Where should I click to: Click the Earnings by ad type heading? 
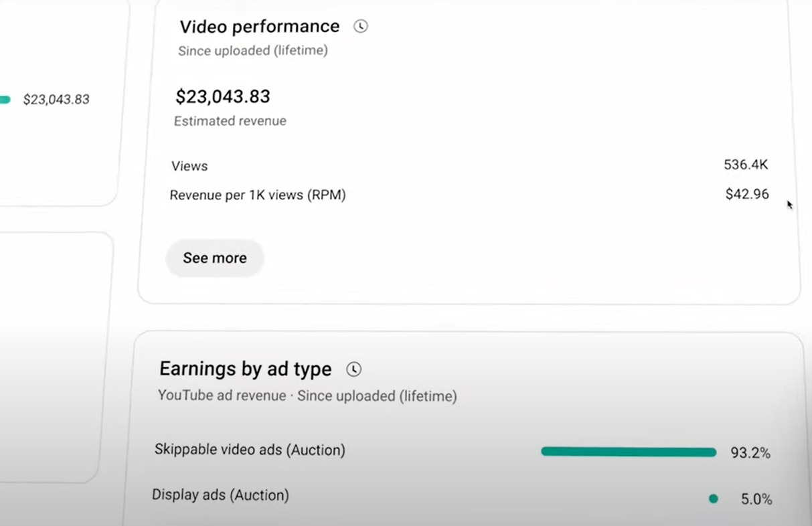click(246, 369)
